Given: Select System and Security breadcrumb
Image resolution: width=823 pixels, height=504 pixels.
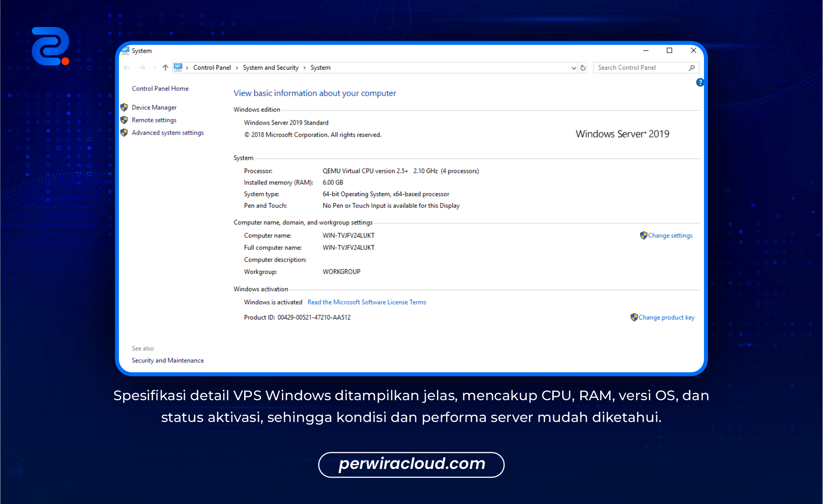Looking at the screenshot, I should coord(271,68).
